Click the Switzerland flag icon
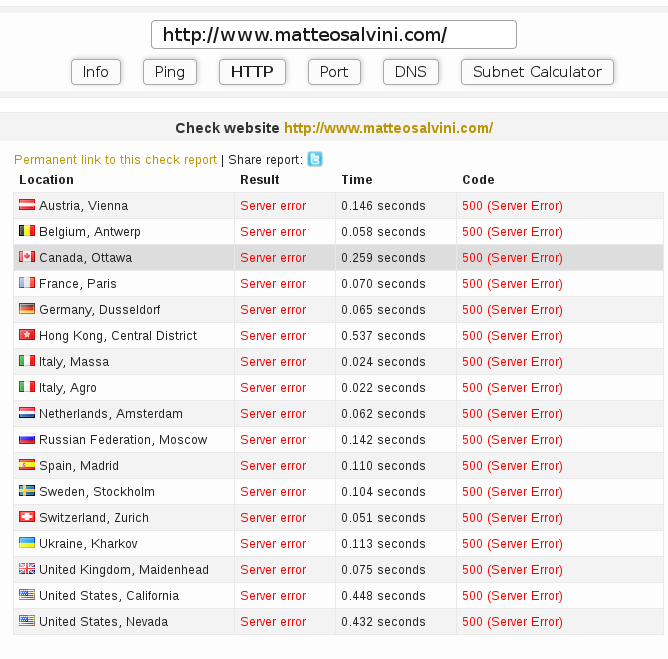668x659 pixels. point(27,517)
